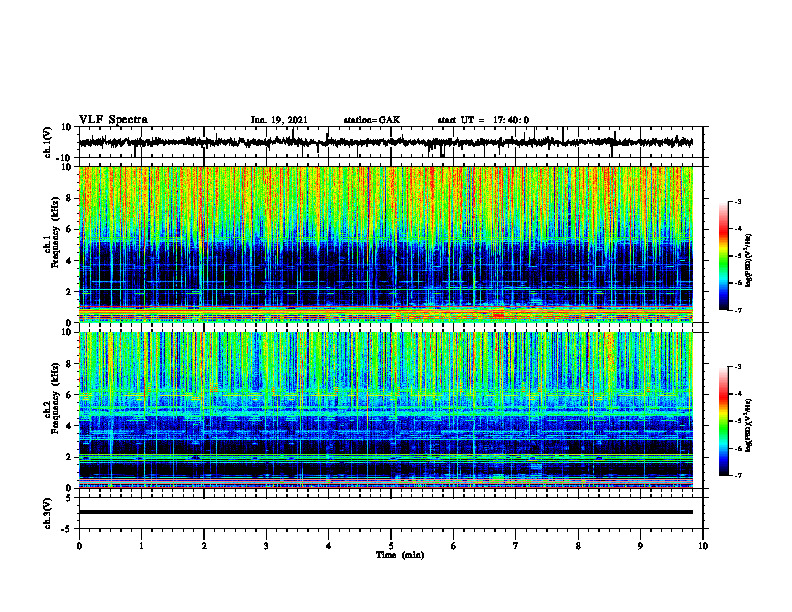Image resolution: width=792 pixels, height=612 pixels.
Task: Click the ch.1 color scale log(PSD) units label
Action: point(748,260)
